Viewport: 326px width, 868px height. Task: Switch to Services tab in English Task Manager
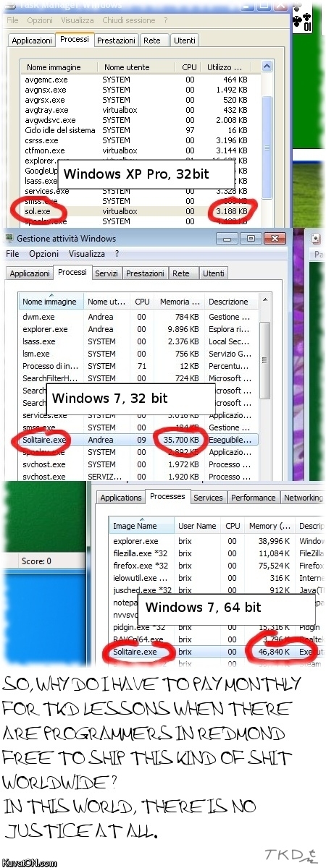click(x=208, y=498)
